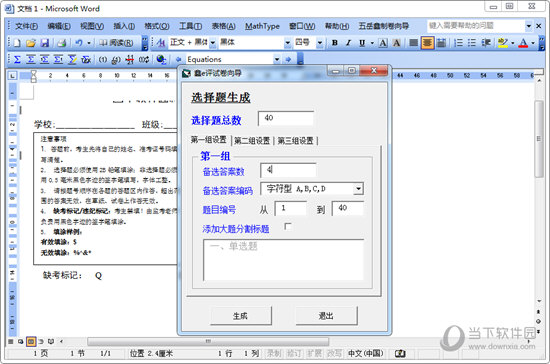Enable 添加大题分割标题 checkbox

click(x=287, y=227)
